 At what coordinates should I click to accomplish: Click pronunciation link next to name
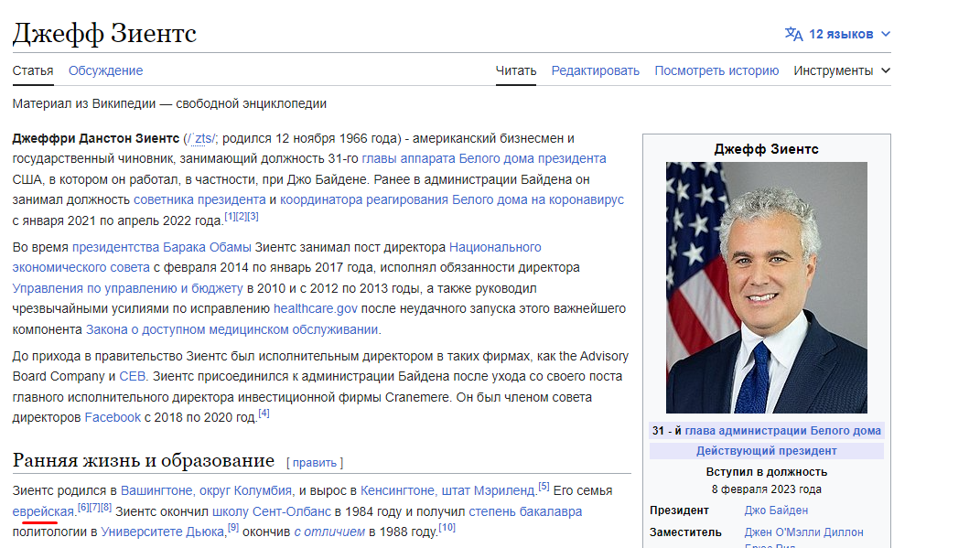tap(199, 138)
